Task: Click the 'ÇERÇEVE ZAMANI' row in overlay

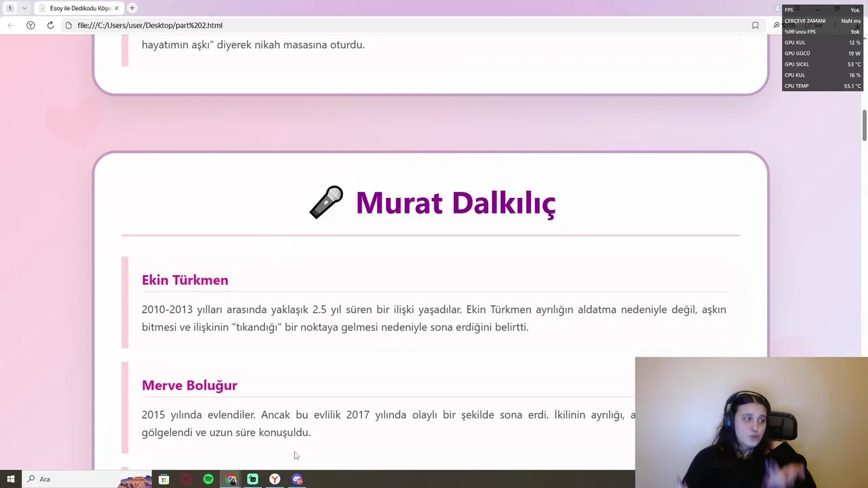Action: (823, 21)
